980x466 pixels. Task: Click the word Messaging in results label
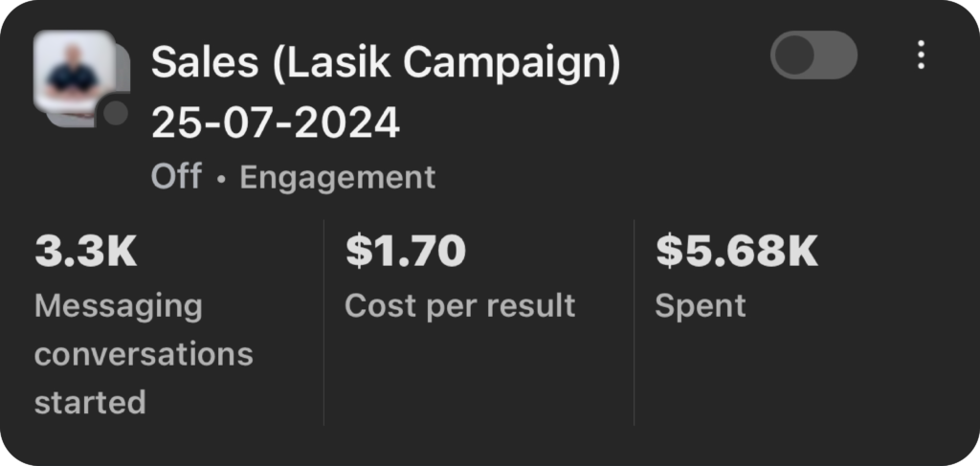[x=119, y=306]
